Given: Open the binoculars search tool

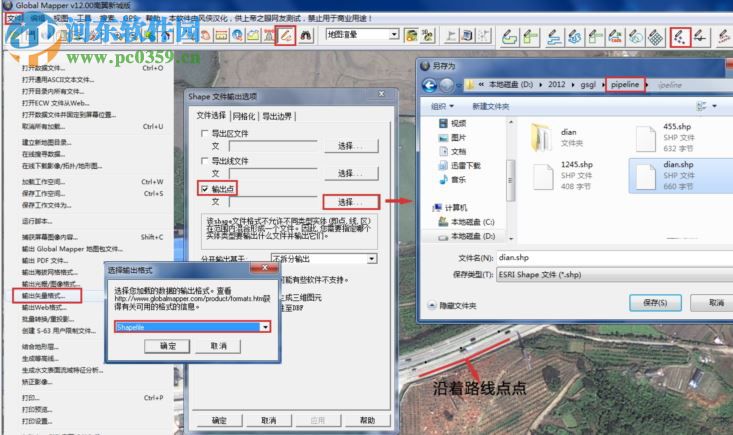Looking at the screenshot, I should click(306, 36).
